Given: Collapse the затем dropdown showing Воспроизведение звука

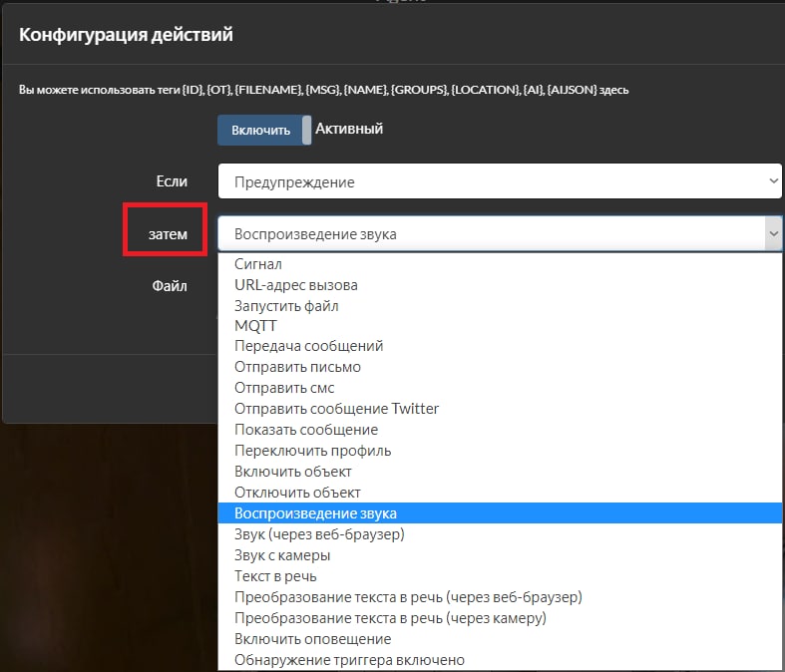Looking at the screenshot, I should (x=500, y=233).
